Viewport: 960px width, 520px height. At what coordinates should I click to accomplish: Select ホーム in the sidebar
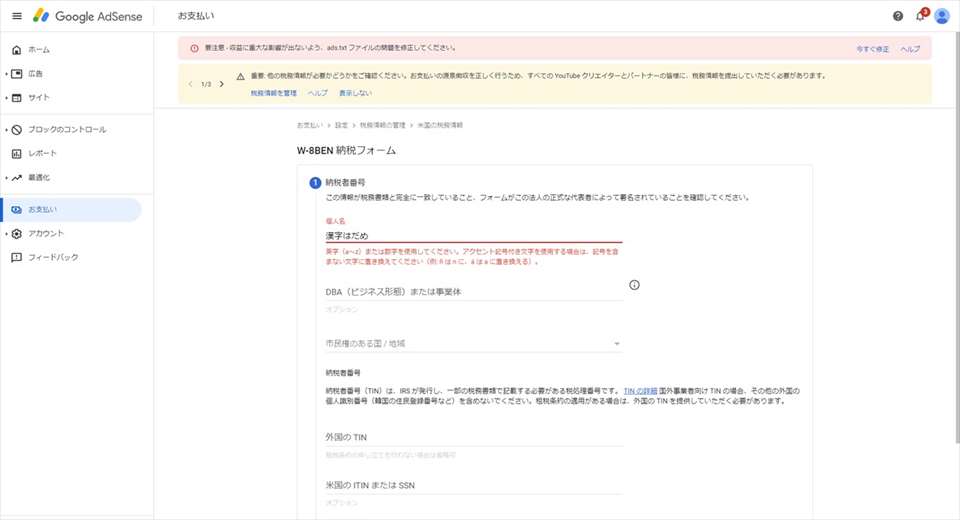[x=39, y=50]
